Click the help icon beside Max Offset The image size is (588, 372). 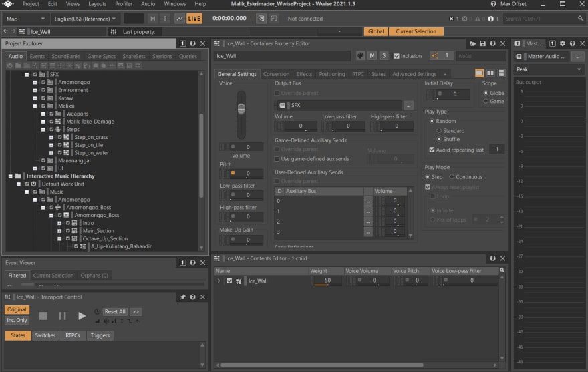tap(494, 4)
